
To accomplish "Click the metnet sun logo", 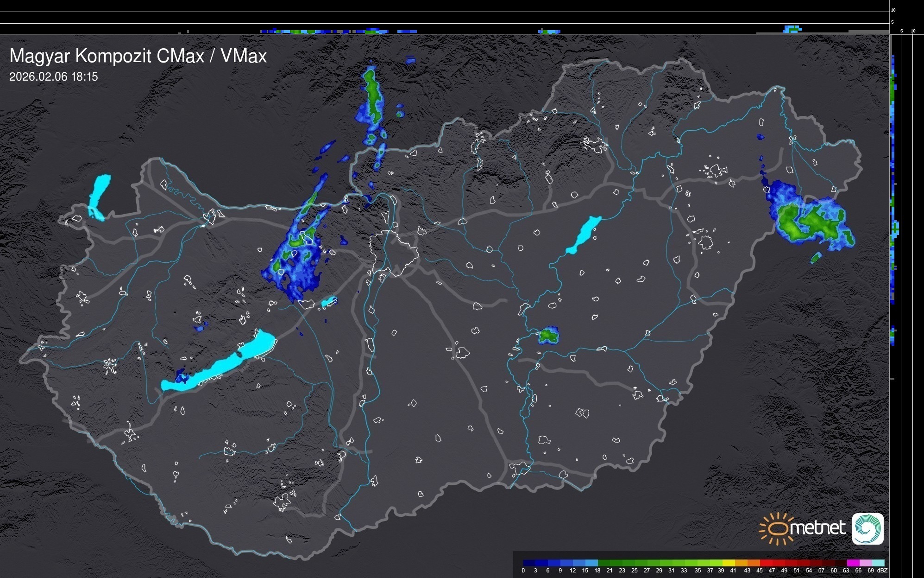I will [x=776, y=528].
